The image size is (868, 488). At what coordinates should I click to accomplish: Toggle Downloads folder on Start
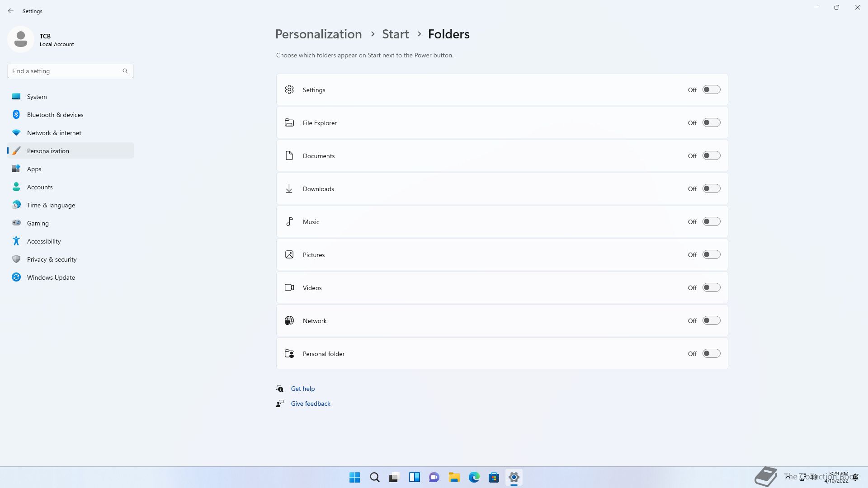click(x=711, y=188)
